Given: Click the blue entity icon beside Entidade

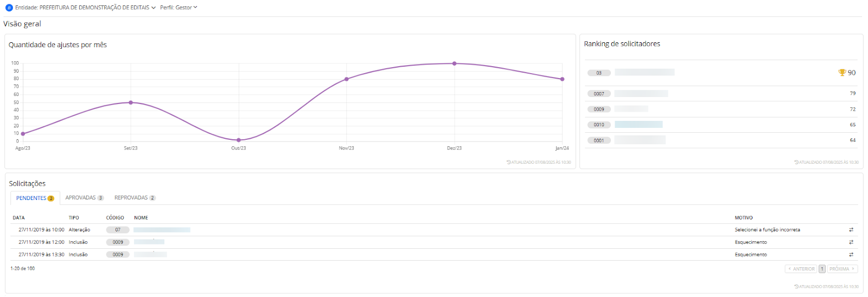Looking at the screenshot, I should [x=9, y=8].
